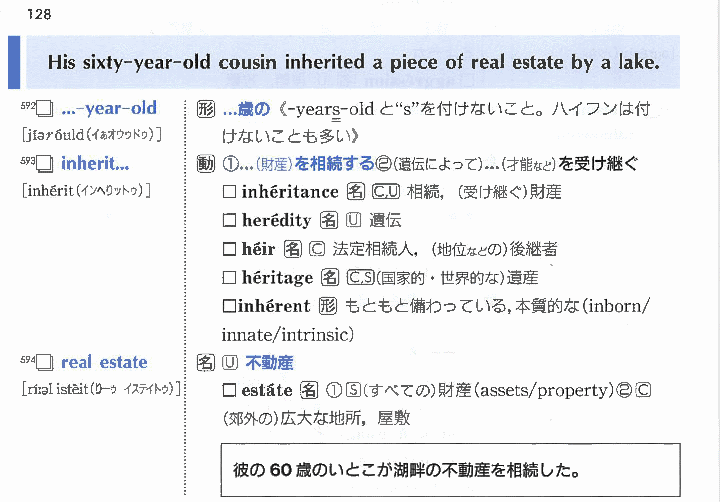Image resolution: width=720 pixels, height=502 pixels.
Task: Click the 名 noun icon after inhéritance
Action: coord(355,192)
